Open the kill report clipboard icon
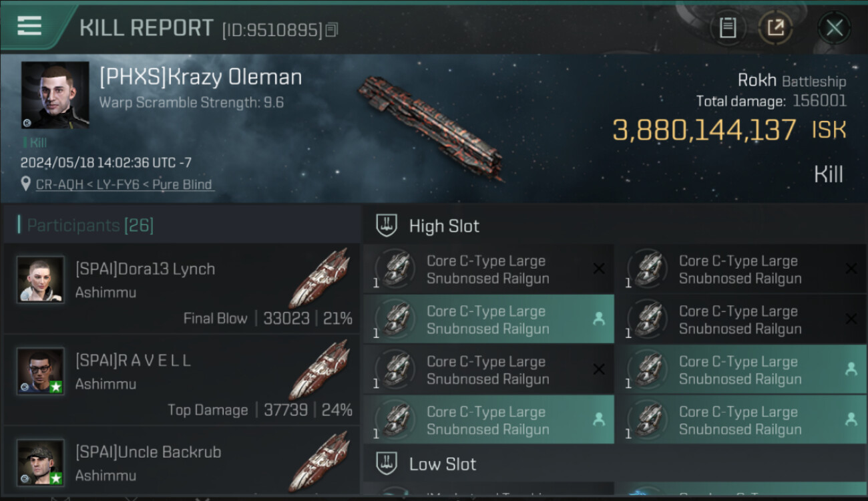 click(727, 28)
